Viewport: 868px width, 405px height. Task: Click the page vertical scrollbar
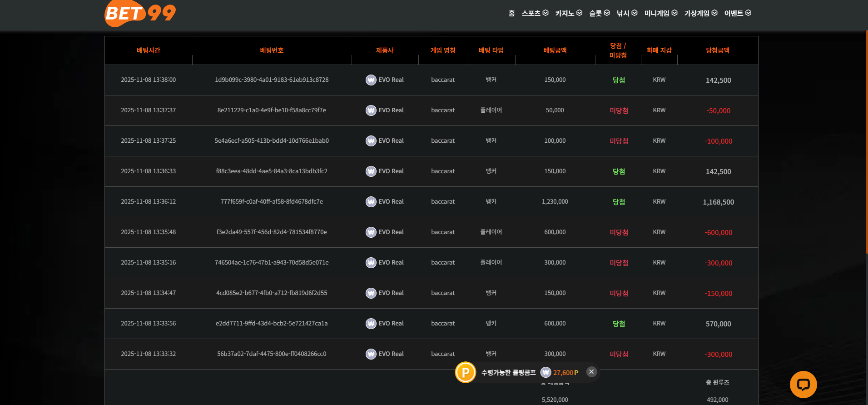[x=866, y=141]
